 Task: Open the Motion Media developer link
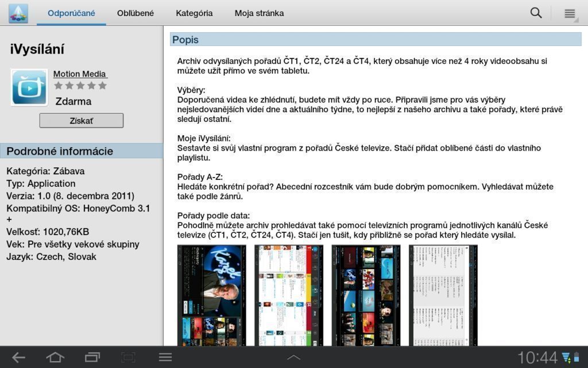pos(79,74)
